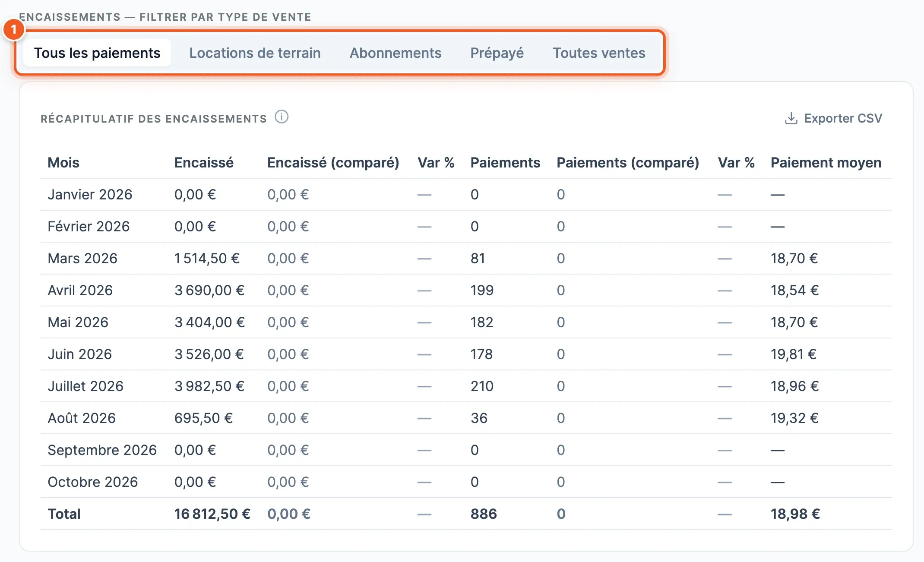Click the 18,98 € total average payment
The width and height of the screenshot is (924, 562).
click(795, 514)
